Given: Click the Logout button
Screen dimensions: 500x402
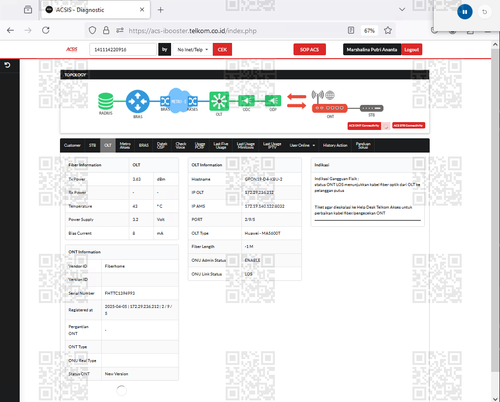Looking at the screenshot, I should point(412,50).
